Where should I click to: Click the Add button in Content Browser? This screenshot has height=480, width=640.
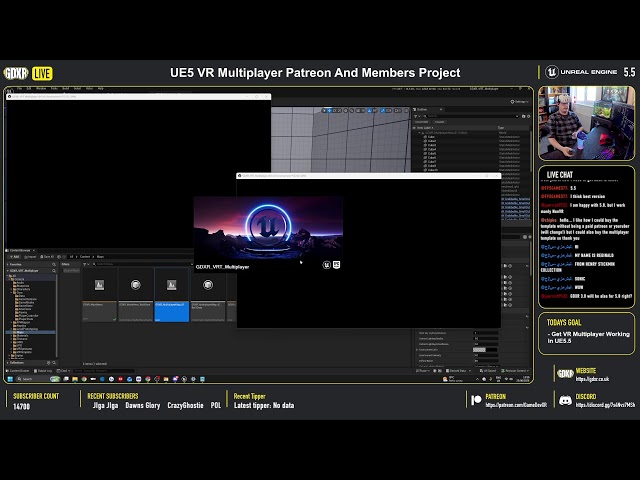tap(15, 257)
